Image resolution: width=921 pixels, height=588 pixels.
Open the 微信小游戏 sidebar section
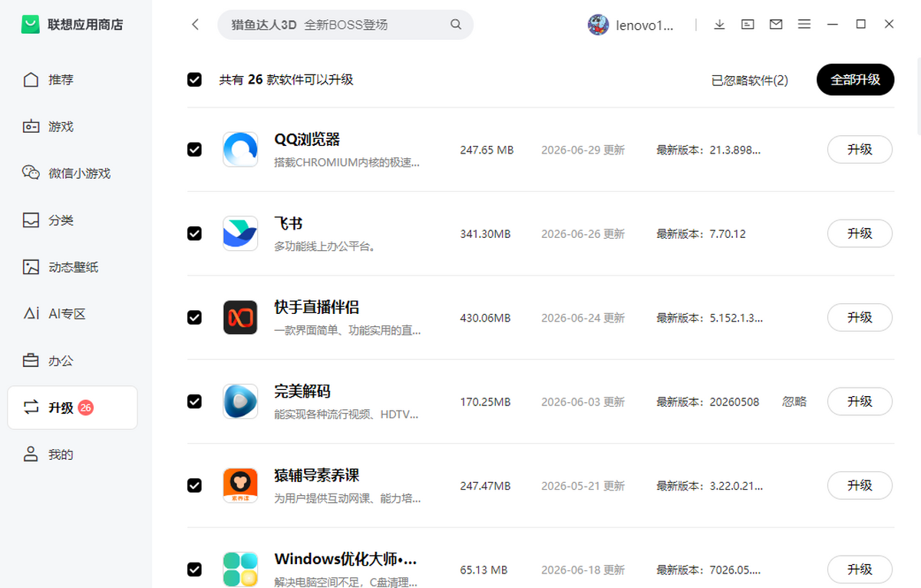point(72,173)
